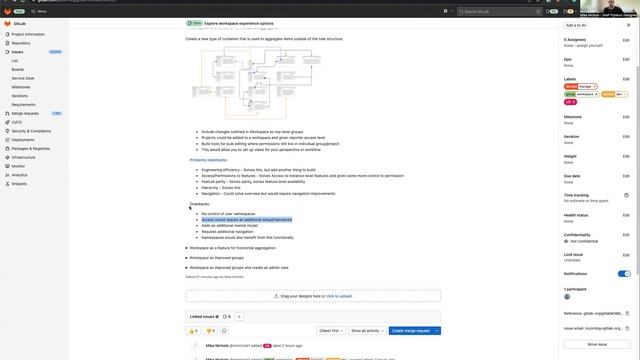Screen dimensions: 640x360
Task: Open the Boards sub-item
Action: coord(18,69)
